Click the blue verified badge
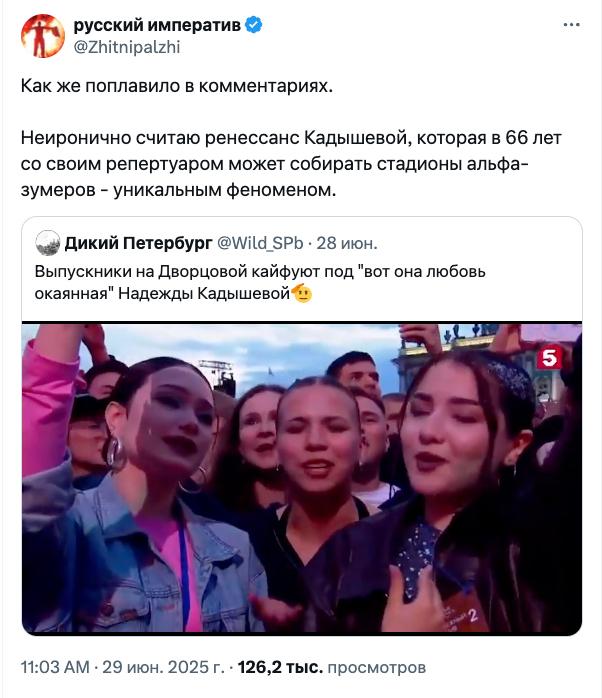The image size is (602, 698). (x=254, y=24)
